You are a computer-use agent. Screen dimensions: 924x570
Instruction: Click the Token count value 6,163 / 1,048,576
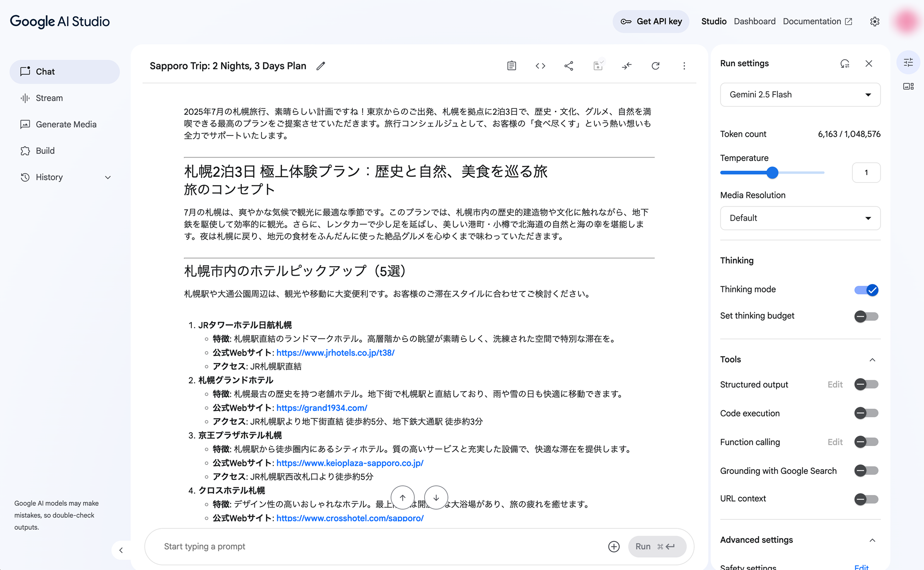pyautogui.click(x=849, y=134)
